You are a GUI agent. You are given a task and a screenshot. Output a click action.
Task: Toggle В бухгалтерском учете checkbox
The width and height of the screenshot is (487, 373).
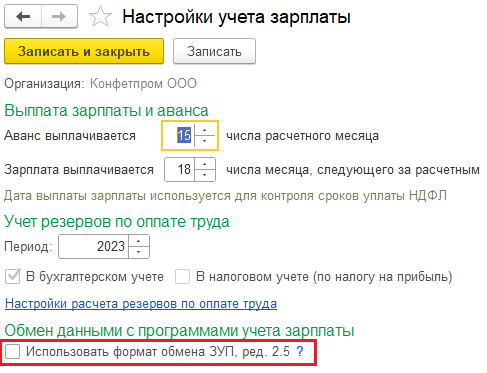point(13,277)
